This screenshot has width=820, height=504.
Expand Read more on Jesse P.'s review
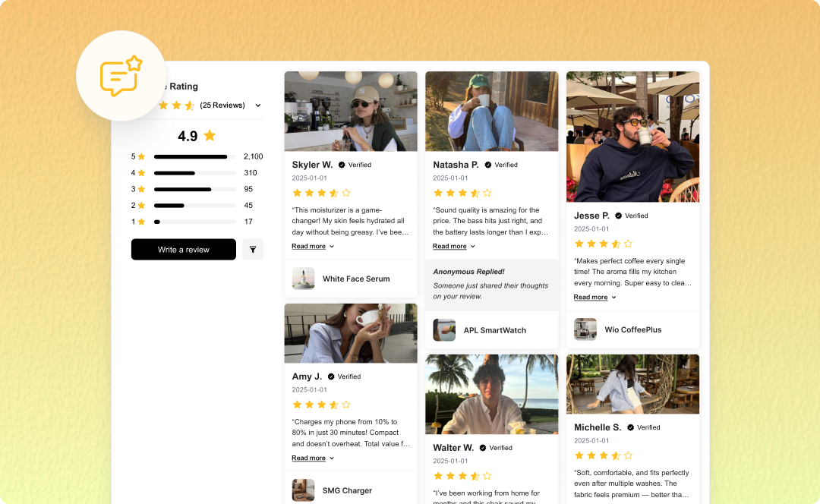click(x=591, y=297)
